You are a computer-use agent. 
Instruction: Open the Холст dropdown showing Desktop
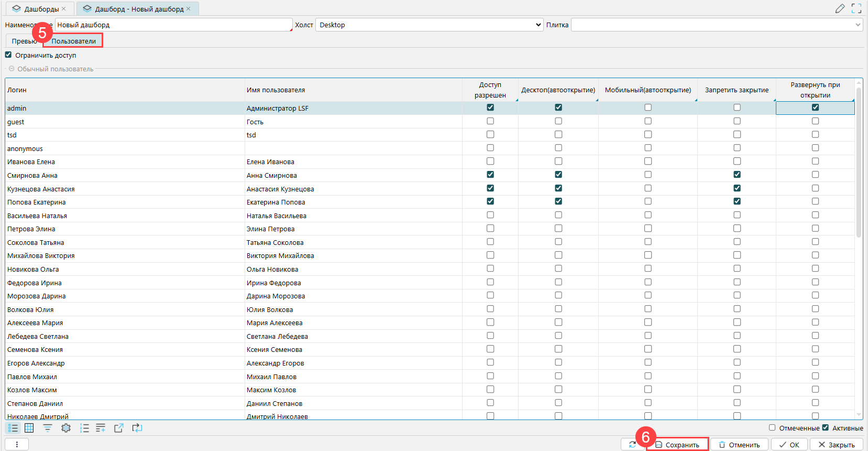[x=429, y=25]
